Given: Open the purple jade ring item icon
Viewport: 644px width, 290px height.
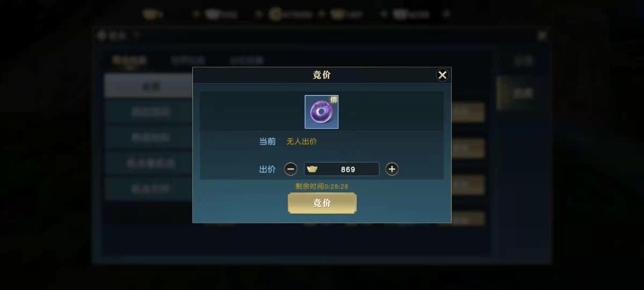Looking at the screenshot, I should click(321, 112).
